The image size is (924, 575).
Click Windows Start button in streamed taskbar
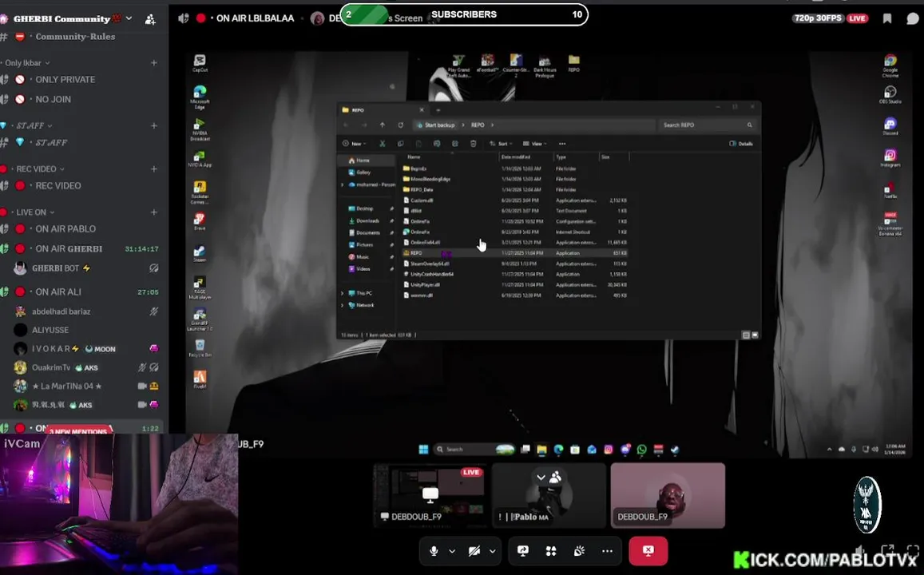423,450
